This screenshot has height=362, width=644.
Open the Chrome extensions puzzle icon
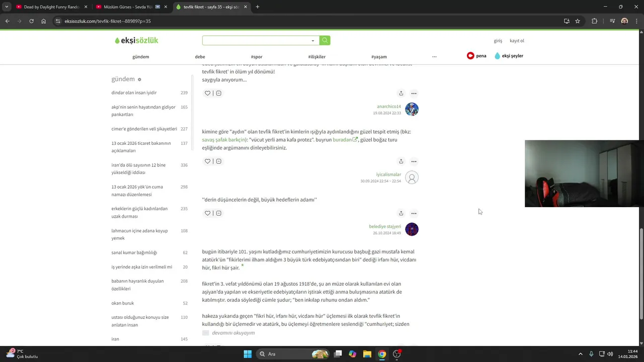point(595,21)
